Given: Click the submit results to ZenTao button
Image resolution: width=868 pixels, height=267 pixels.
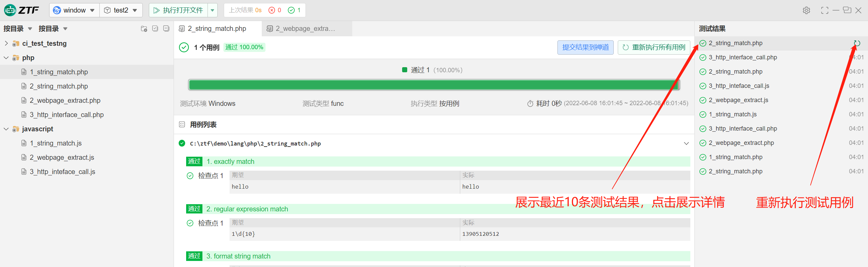Looking at the screenshot, I should [585, 47].
